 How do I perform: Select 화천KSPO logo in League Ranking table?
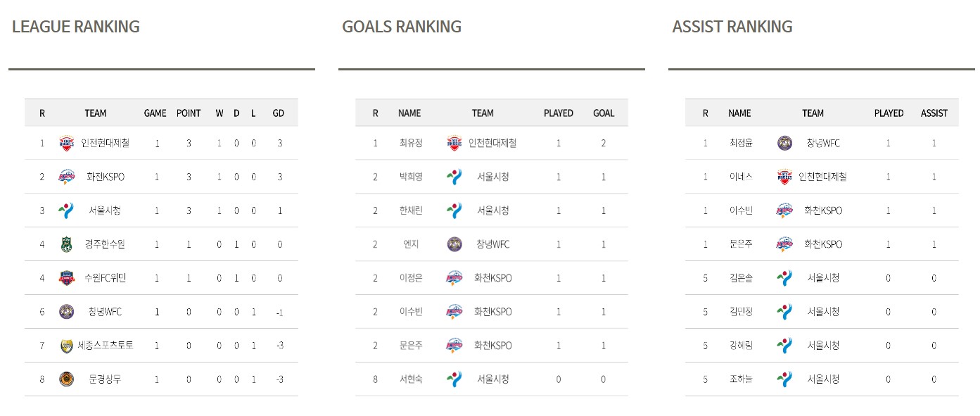66,177
